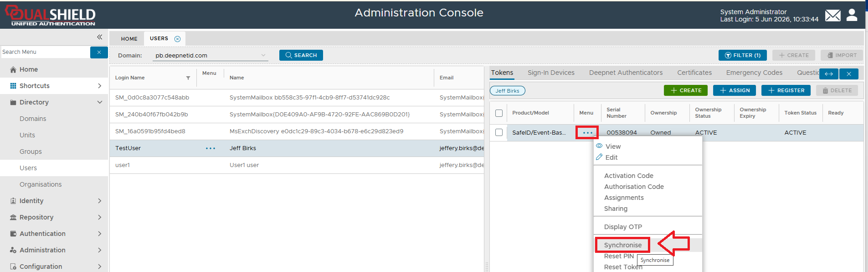Open the TestUser row three-dot menu

pyautogui.click(x=211, y=148)
